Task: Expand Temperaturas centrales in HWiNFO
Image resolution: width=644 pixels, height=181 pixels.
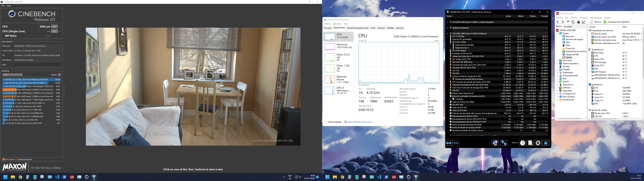Action: pos(450,45)
